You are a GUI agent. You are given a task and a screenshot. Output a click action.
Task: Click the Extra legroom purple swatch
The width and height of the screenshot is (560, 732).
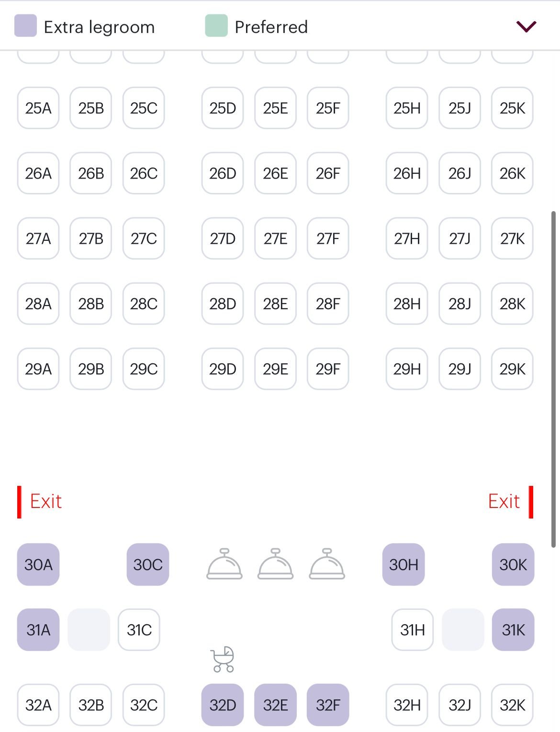coord(25,26)
